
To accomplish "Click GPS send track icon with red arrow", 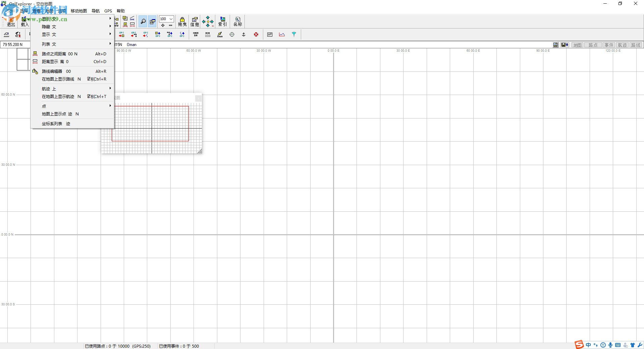I will click(146, 34).
